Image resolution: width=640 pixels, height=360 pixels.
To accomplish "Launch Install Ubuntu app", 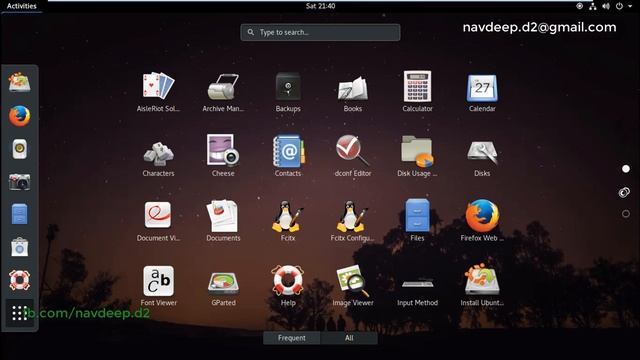I will [x=482, y=286].
